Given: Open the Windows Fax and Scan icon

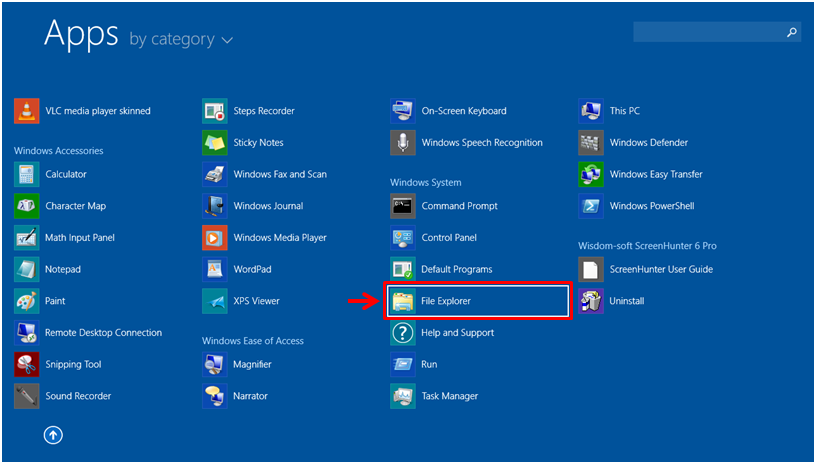Looking at the screenshot, I should (215, 174).
